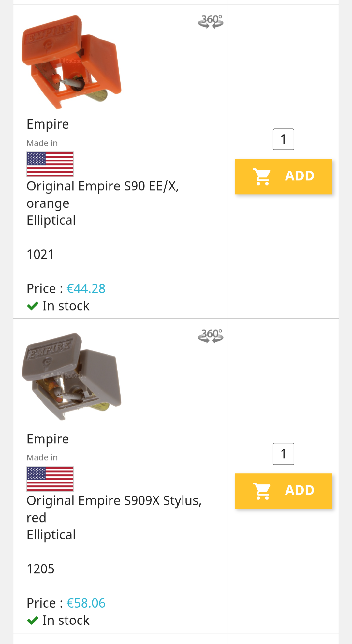
Task: Click the cart icon for S909X stylus
Action: point(262,491)
